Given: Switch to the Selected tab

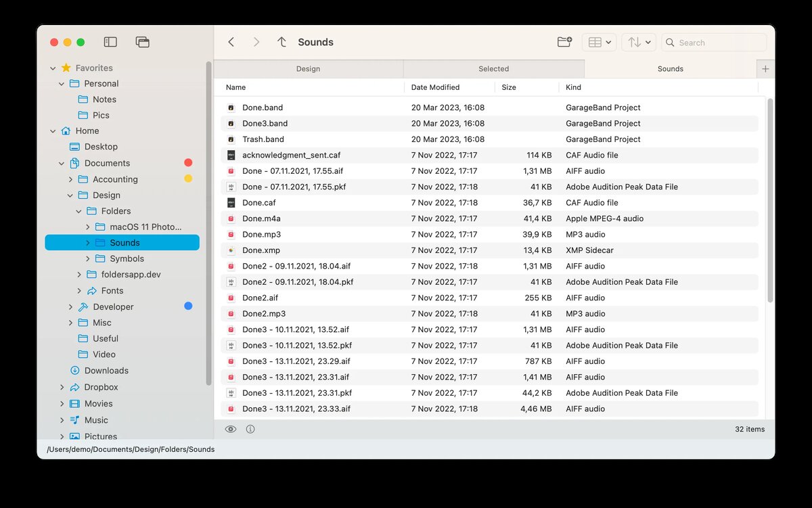Looking at the screenshot, I should point(493,68).
